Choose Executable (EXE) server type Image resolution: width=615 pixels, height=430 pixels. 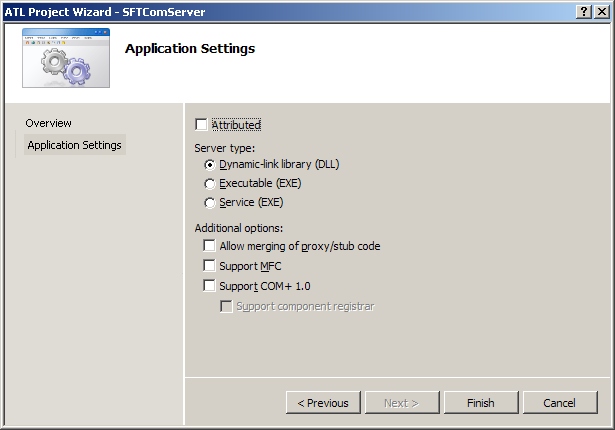(209, 183)
